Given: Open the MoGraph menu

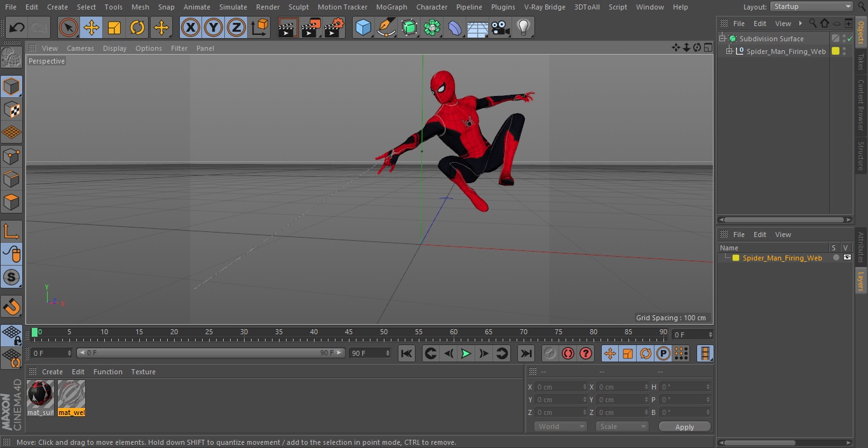Looking at the screenshot, I should [391, 7].
